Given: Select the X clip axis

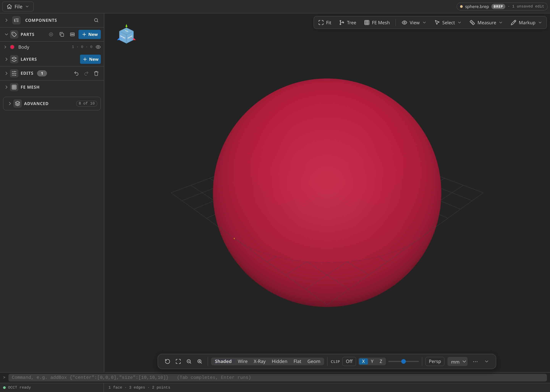Looking at the screenshot, I should 363,361.
